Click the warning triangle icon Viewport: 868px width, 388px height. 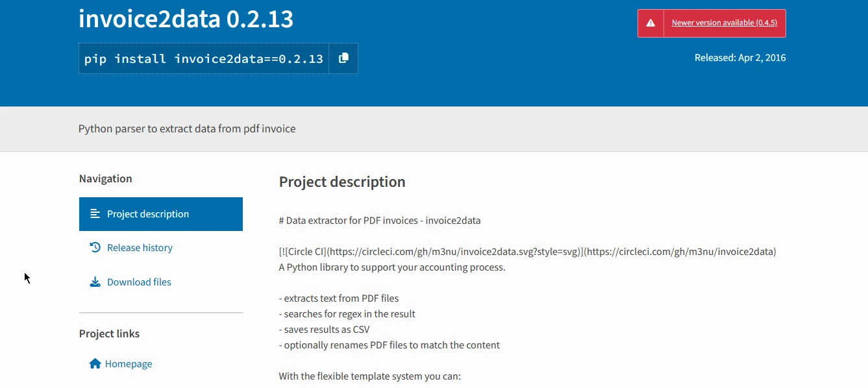[x=651, y=23]
